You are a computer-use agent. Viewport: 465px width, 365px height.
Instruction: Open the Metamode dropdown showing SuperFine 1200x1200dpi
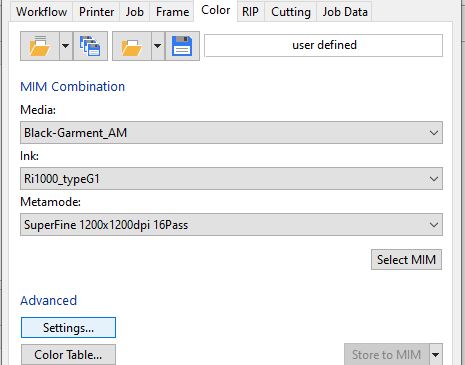click(x=231, y=225)
